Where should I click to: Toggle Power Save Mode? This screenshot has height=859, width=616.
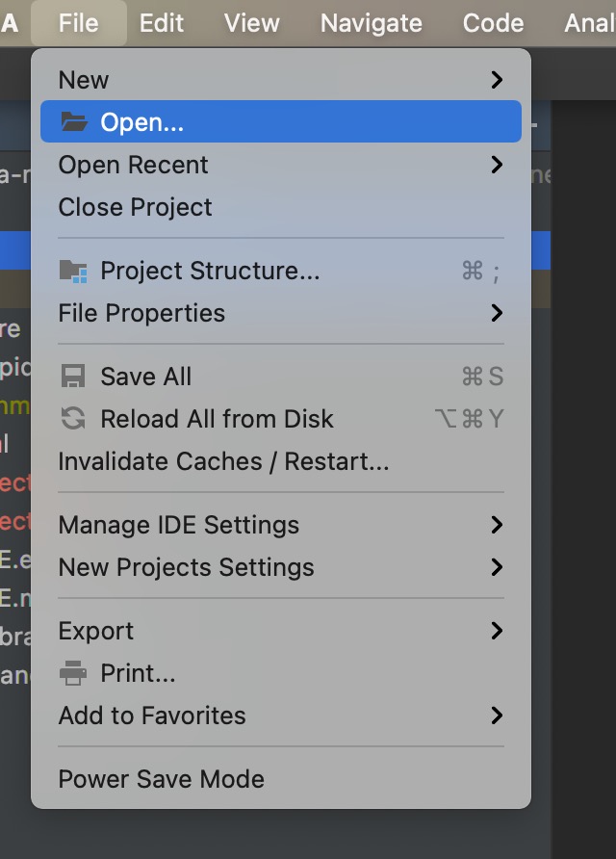point(281,779)
